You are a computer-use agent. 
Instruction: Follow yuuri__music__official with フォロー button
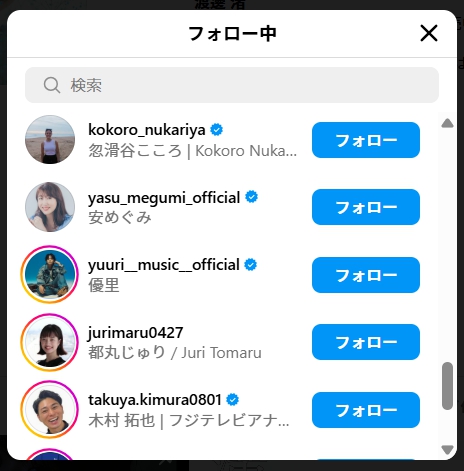(366, 275)
